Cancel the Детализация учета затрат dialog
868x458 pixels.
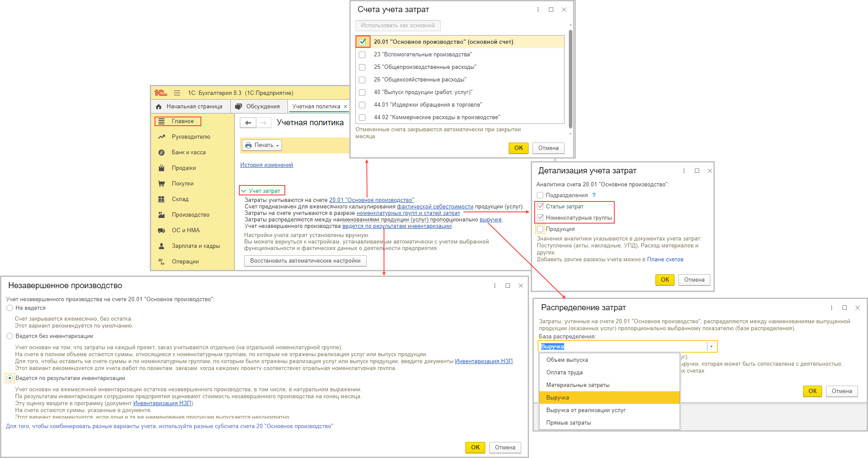pos(694,280)
